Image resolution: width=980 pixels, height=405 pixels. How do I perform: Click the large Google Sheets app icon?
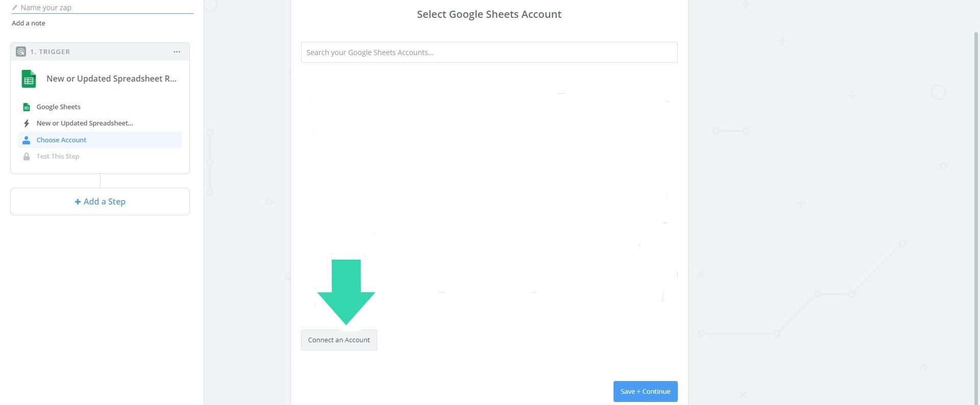coord(29,79)
